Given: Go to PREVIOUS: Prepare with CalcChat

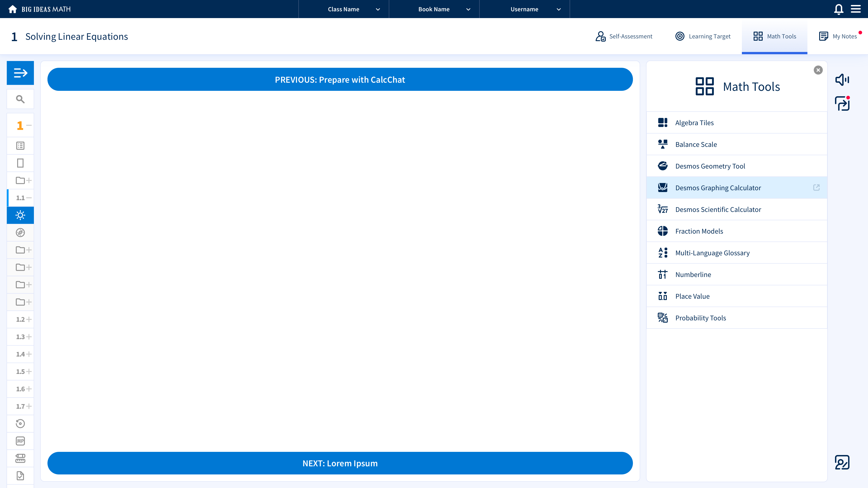Looking at the screenshot, I should [x=340, y=80].
